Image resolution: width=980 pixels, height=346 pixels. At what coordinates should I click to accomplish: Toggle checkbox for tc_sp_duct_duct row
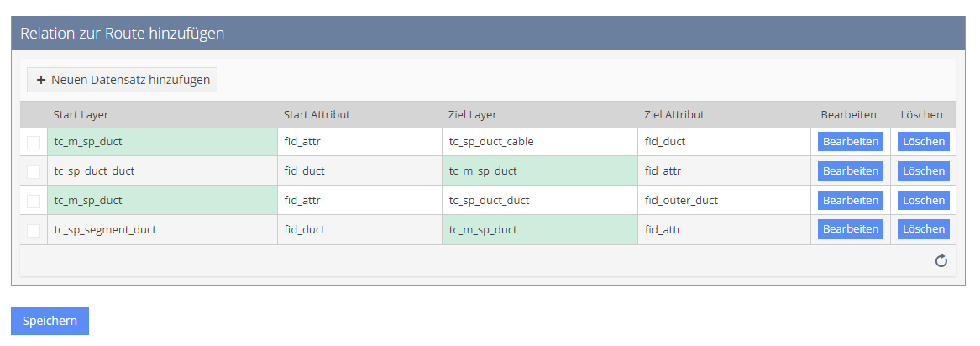pyautogui.click(x=34, y=172)
